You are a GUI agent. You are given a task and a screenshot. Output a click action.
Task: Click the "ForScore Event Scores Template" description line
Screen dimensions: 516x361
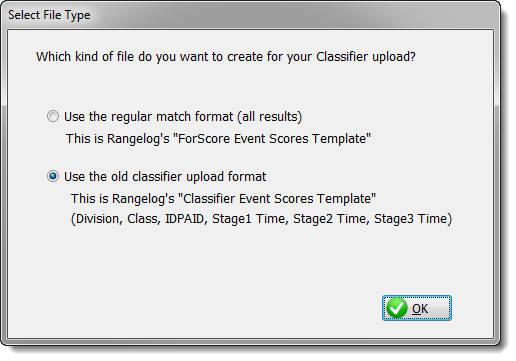point(218,139)
